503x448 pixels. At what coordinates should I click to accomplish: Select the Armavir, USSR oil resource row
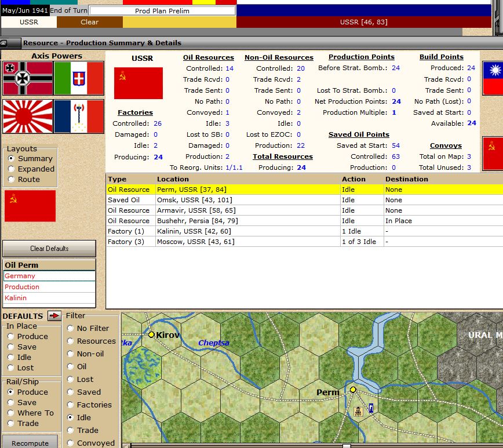click(304, 210)
